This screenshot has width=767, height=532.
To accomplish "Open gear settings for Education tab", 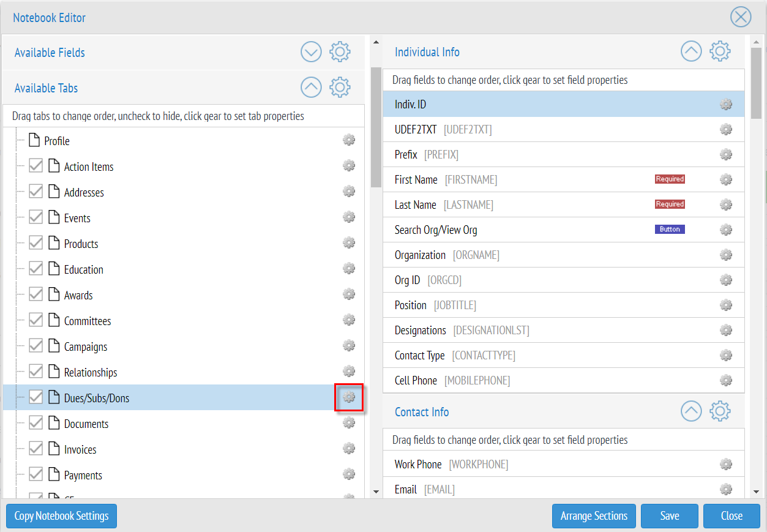I will [x=349, y=269].
